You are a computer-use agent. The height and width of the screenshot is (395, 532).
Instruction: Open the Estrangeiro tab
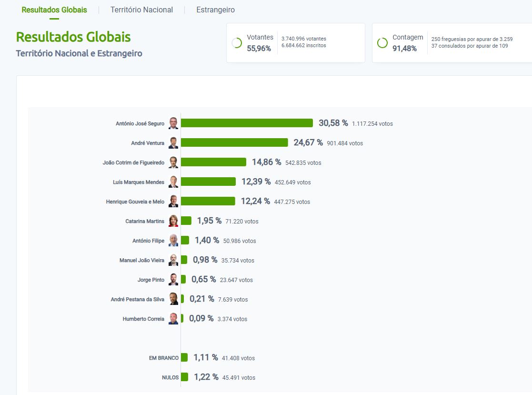tap(215, 10)
